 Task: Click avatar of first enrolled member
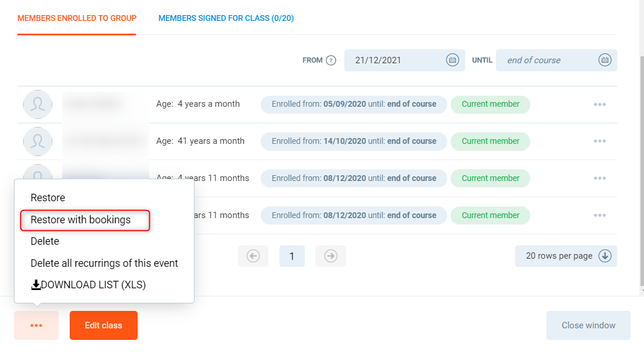pos(38,104)
